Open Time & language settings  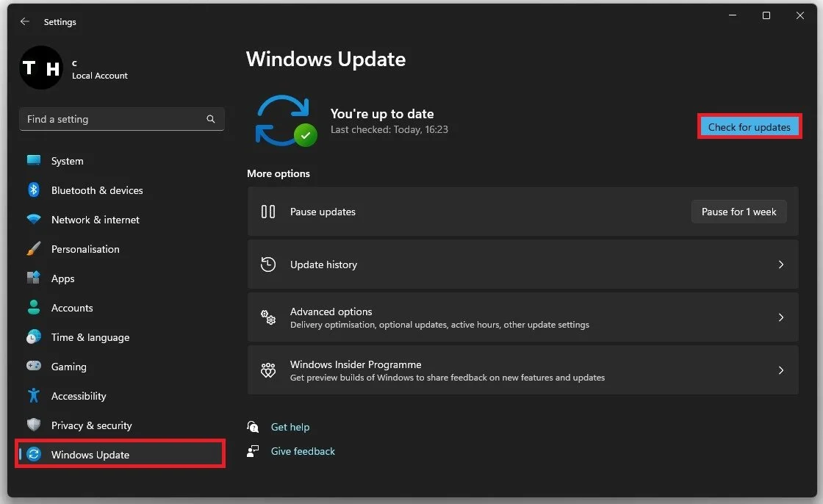pos(122,337)
